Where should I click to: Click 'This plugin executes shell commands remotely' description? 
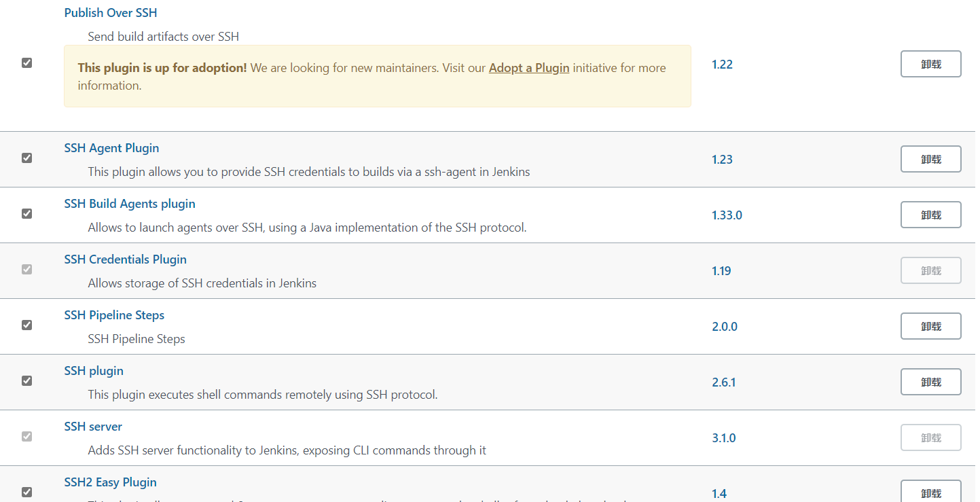coord(263,395)
